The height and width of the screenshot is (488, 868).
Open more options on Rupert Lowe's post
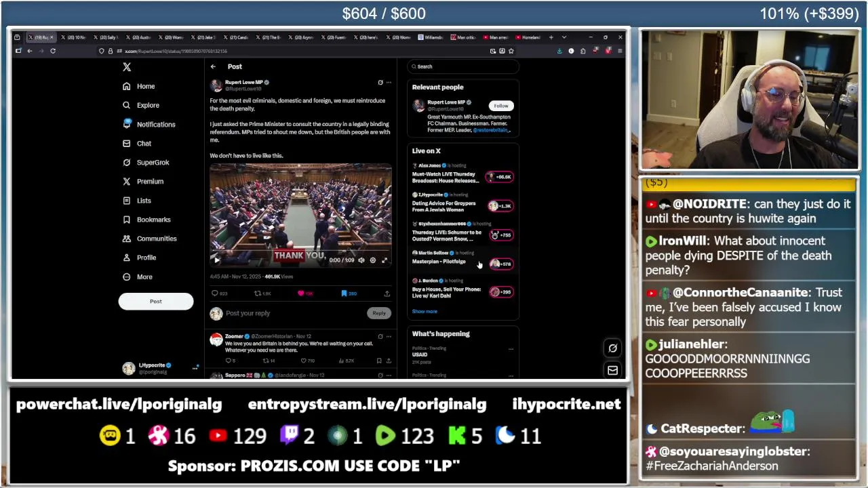[x=389, y=83]
